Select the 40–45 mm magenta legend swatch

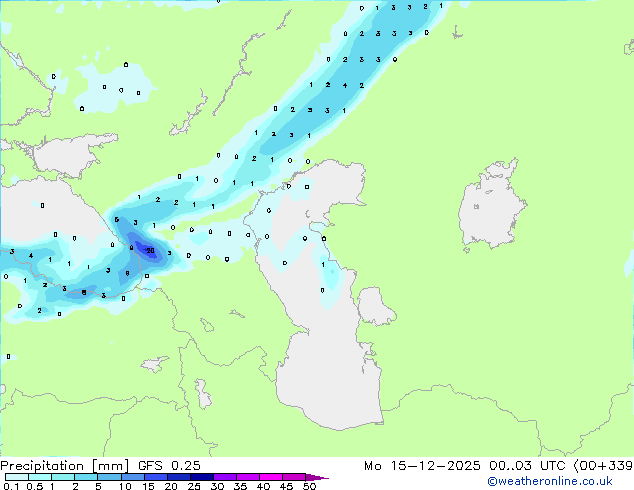click(x=271, y=477)
